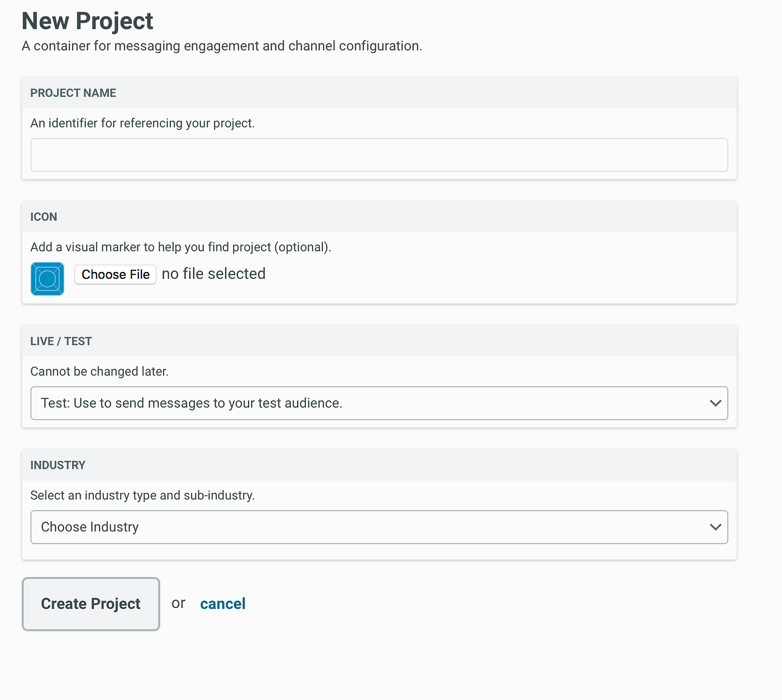Click the INDUSTRY section header
This screenshot has height=700, width=782.
tap(58, 465)
